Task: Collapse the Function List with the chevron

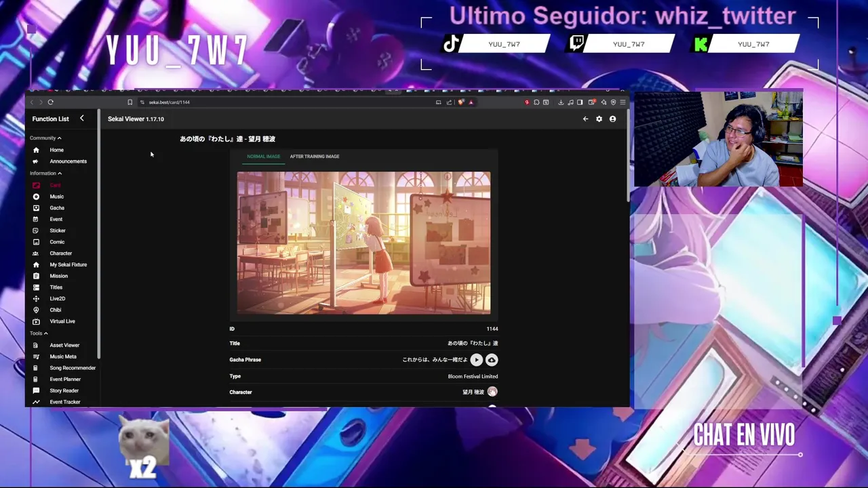Action: (81, 119)
